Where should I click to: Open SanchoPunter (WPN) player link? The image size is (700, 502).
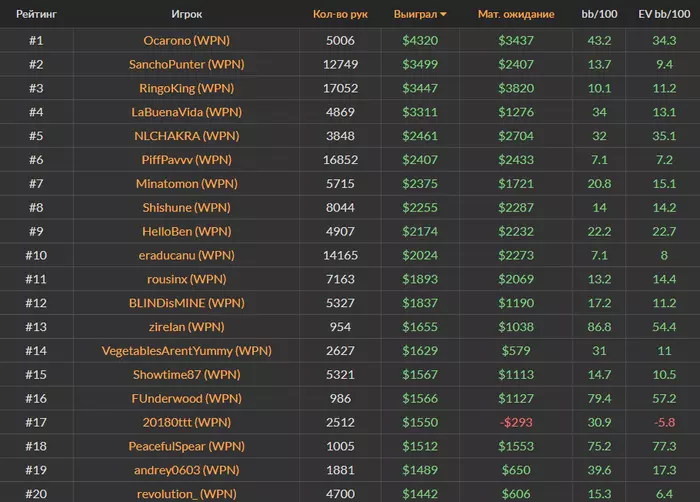(x=187, y=64)
